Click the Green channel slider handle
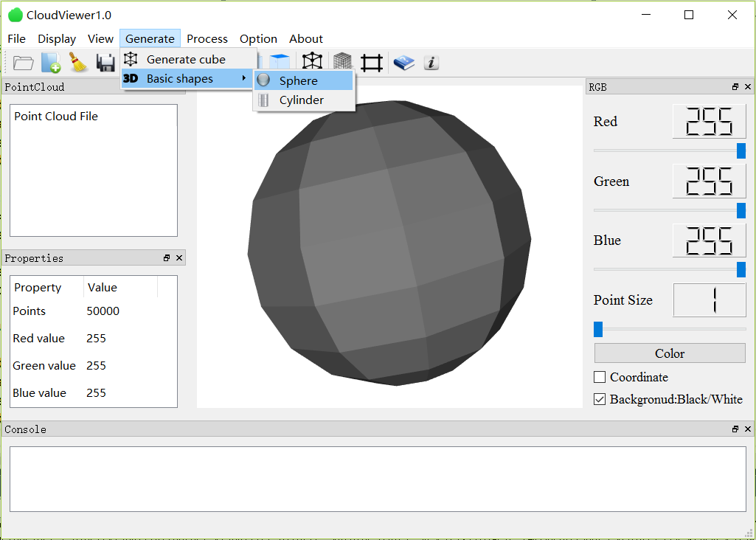The image size is (756, 540). (x=741, y=210)
